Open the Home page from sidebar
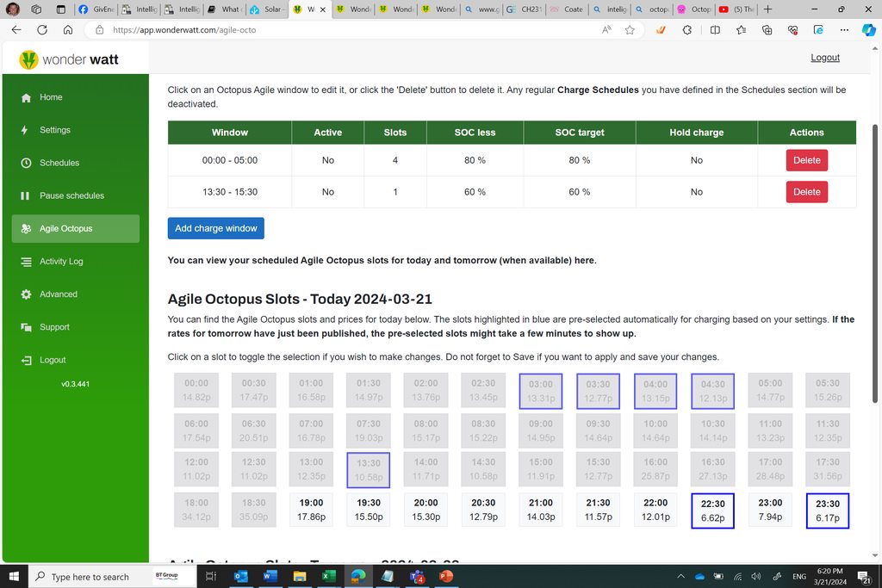Screen dimensions: 882x588 50,97
